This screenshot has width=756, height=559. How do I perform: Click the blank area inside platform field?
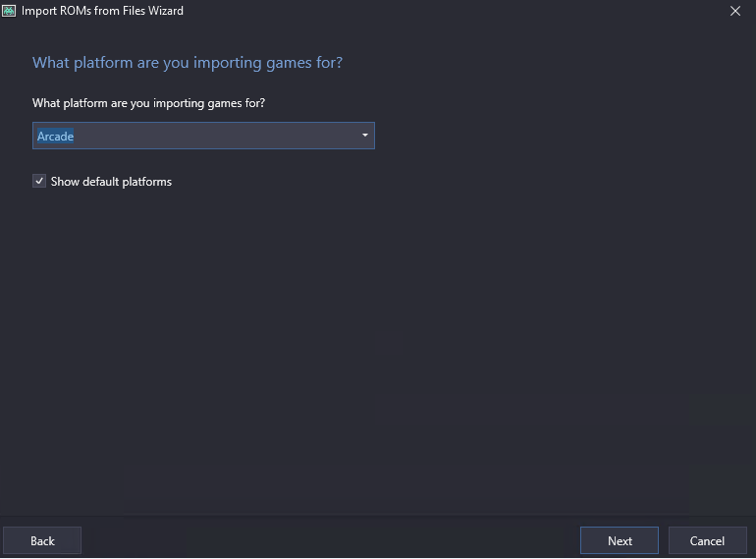coord(215,136)
